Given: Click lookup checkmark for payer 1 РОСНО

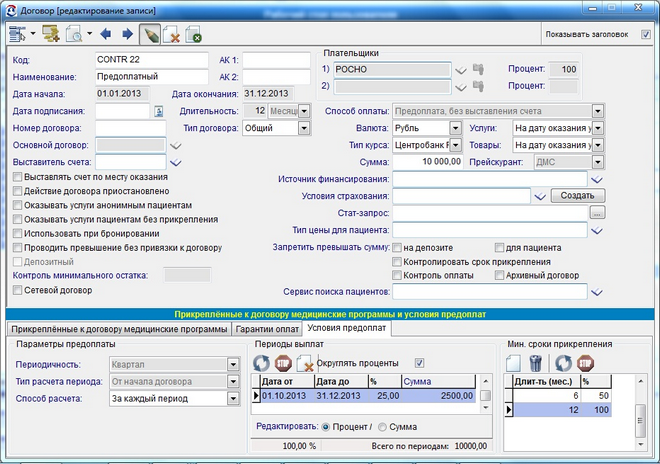Looking at the screenshot, I should (461, 70).
